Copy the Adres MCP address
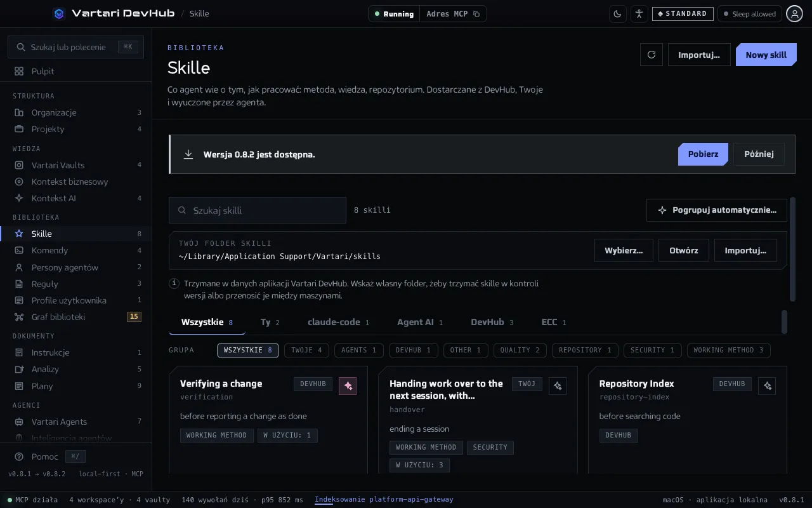The width and height of the screenshot is (812, 508). (x=476, y=14)
